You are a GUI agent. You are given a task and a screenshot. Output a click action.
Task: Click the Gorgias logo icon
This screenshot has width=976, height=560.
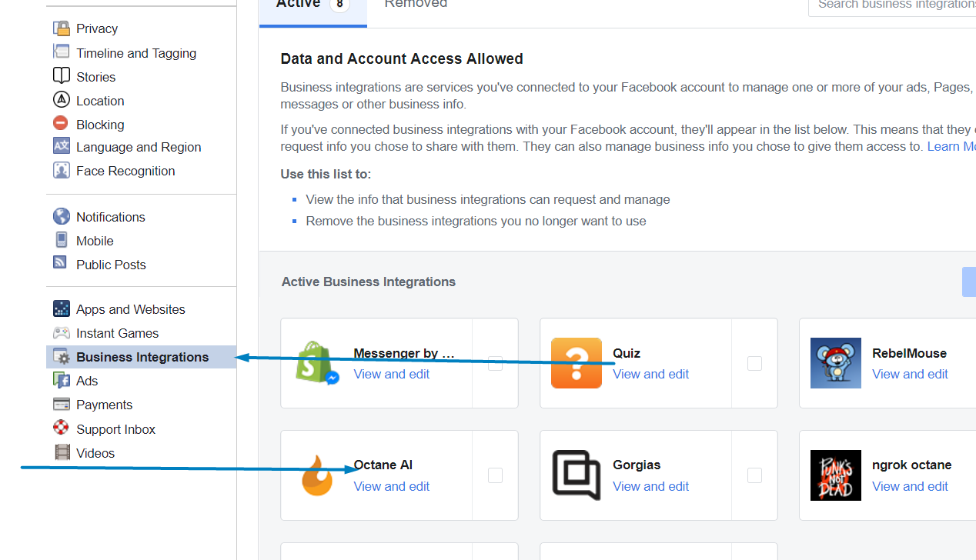577,475
